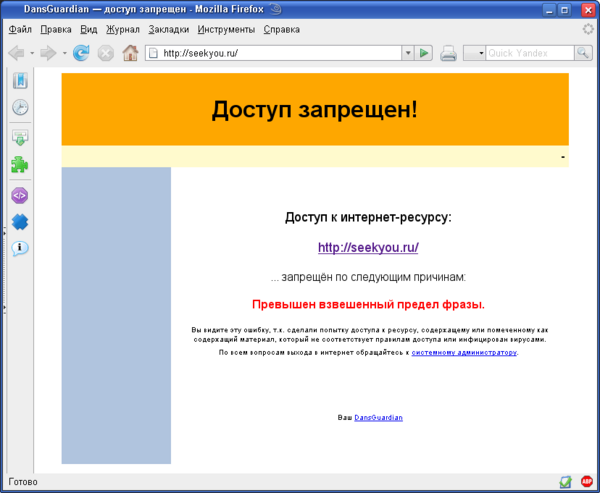Image resolution: width=600 pixels, height=493 pixels.
Task: Open the History clock sidebar icon
Action: [x=20, y=107]
